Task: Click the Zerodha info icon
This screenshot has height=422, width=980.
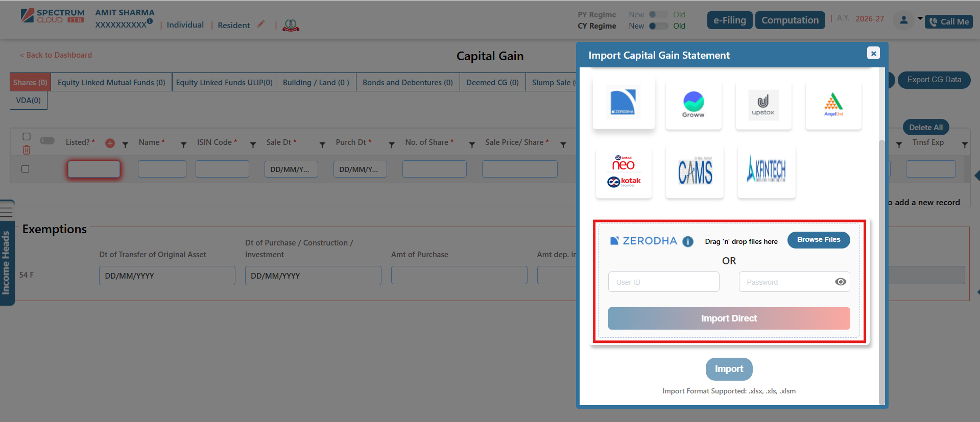Action: [x=688, y=241]
